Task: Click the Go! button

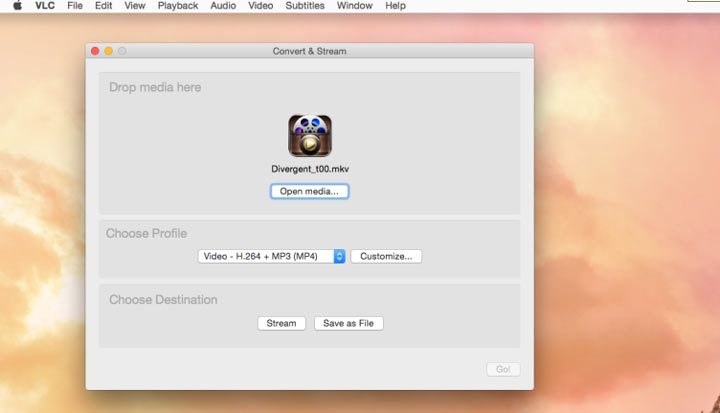Action: [x=503, y=369]
